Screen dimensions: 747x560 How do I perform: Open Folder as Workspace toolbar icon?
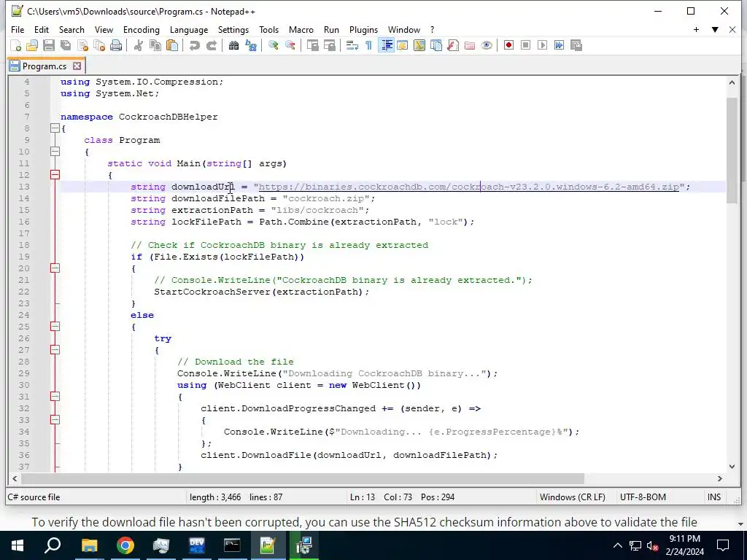(470, 45)
